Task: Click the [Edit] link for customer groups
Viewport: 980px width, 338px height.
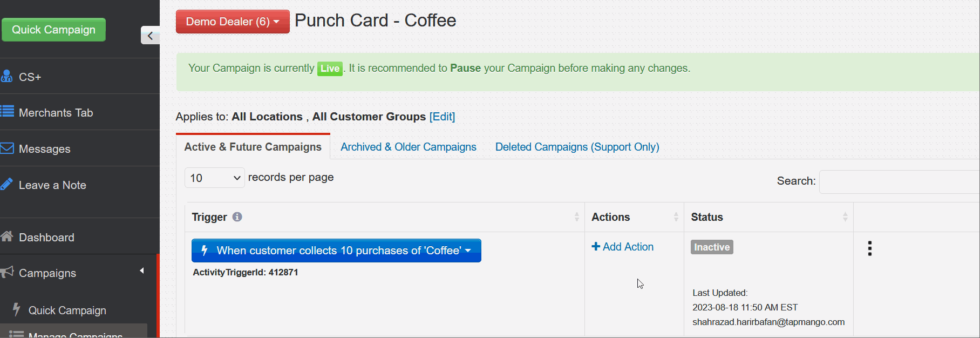Action: tap(442, 117)
